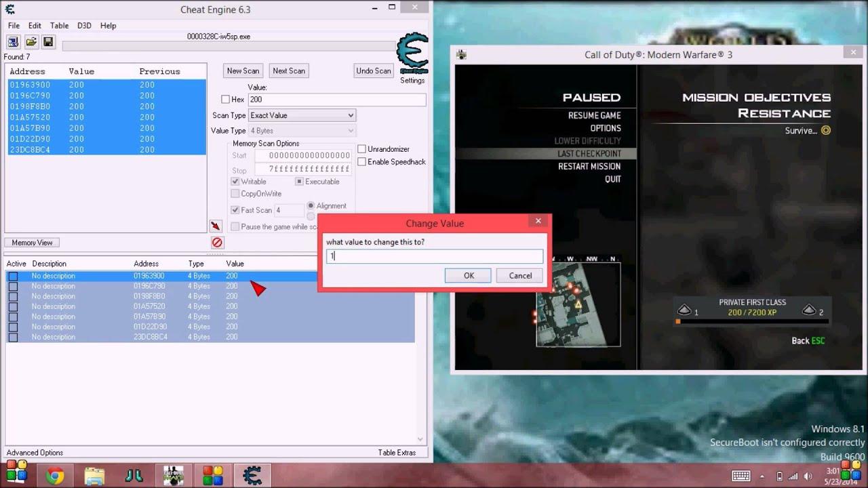The image size is (868, 488).
Task: Toggle the CopyOnWrite checkbox
Action: click(x=235, y=194)
